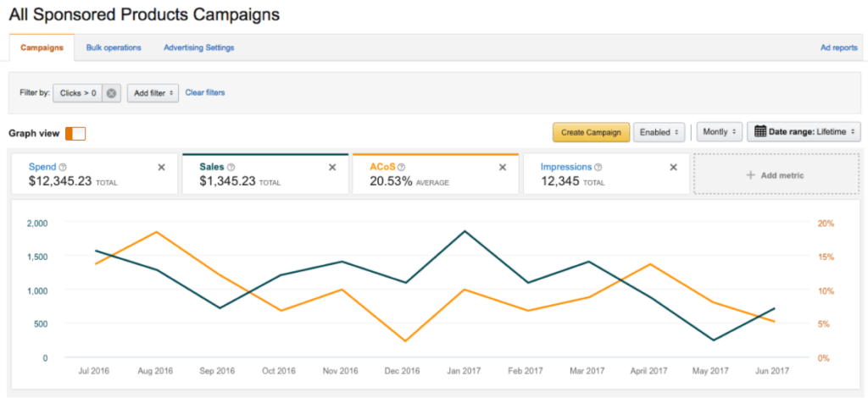This screenshot has width=868, height=398.
Task: Click the help icon next to Sales
Action: (x=231, y=168)
